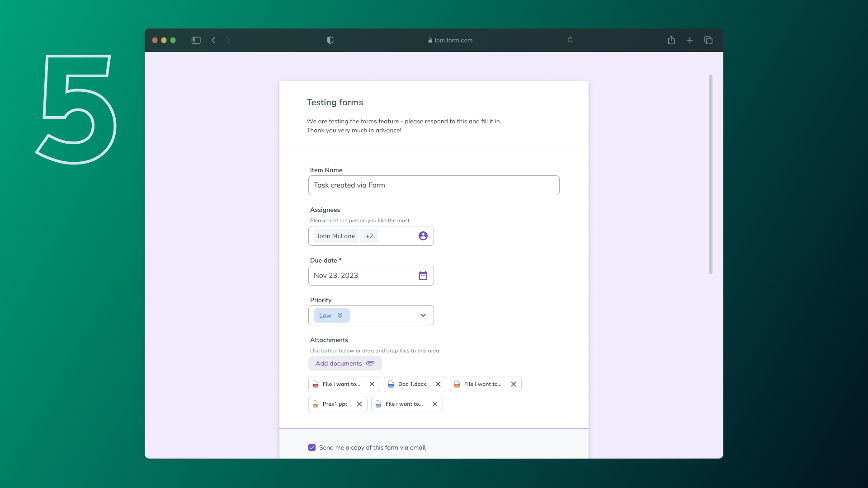This screenshot has width=868, height=488.
Task: Reload the page with the refresh icon
Action: click(x=570, y=40)
